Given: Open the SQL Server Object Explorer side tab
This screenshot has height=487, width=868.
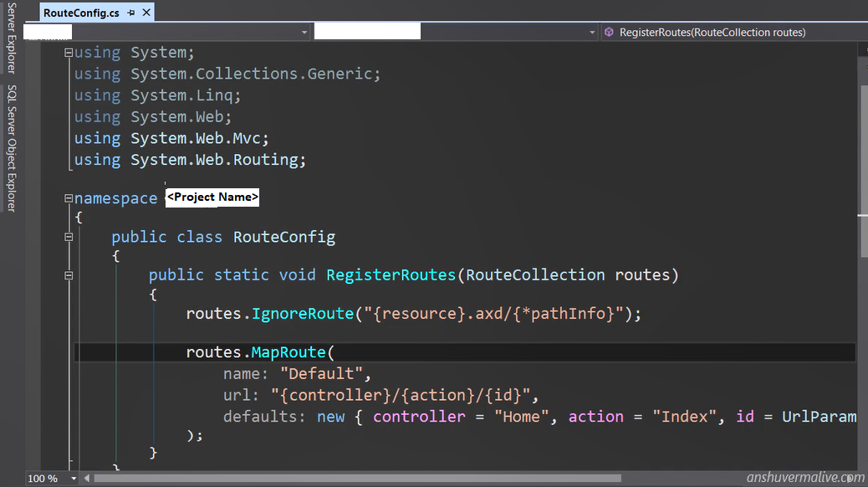Looking at the screenshot, I should (11, 146).
